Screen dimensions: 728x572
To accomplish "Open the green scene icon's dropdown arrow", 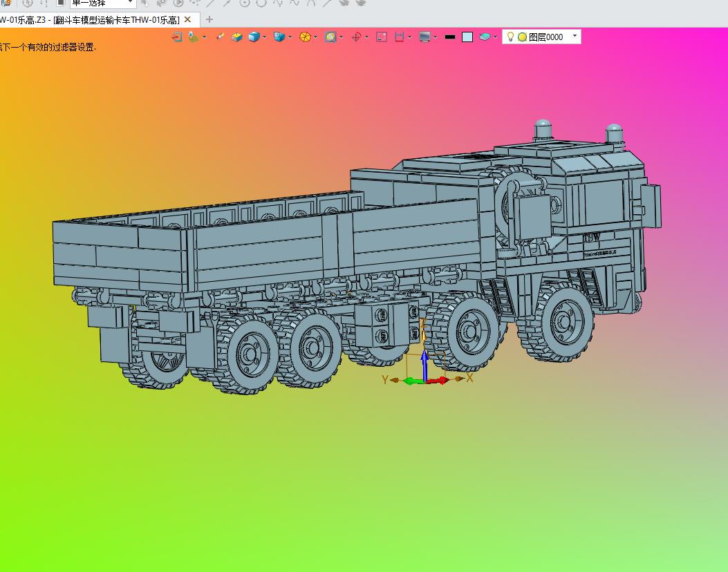I will (x=204, y=37).
